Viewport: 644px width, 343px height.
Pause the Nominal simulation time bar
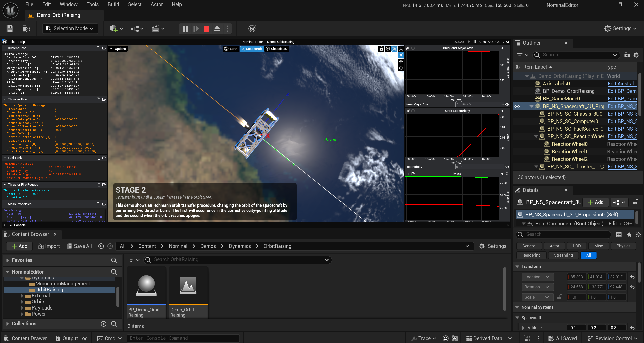475,42
